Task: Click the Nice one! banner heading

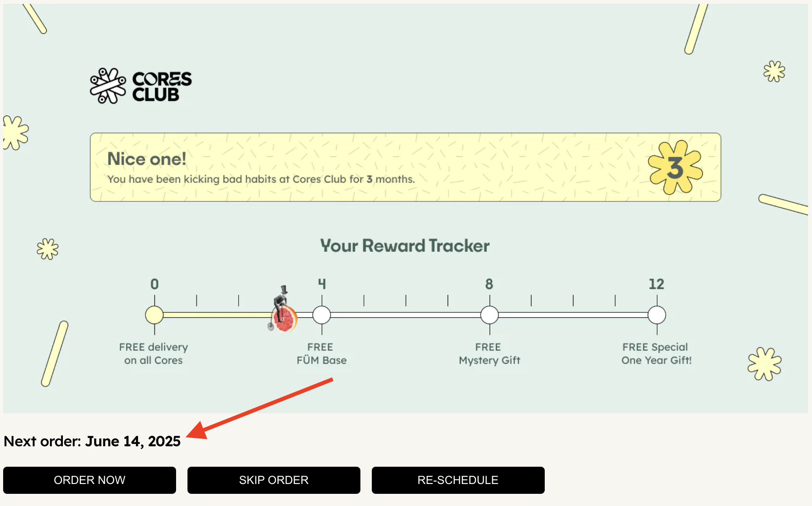Action: tap(147, 159)
